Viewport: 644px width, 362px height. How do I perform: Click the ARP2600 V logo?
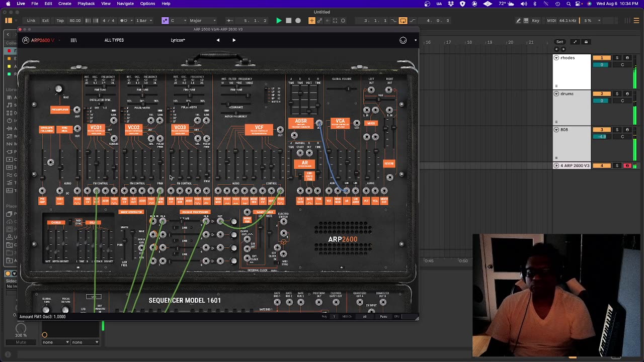click(x=40, y=40)
